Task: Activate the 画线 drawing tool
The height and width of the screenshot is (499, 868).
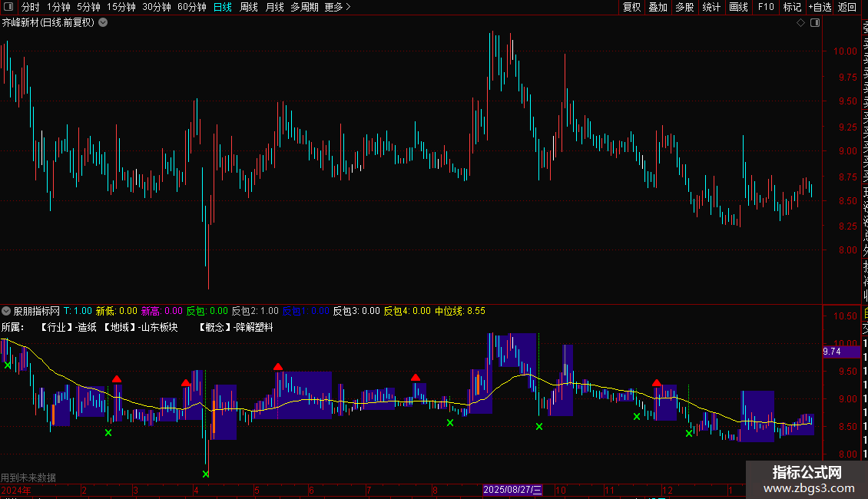Action: 738,7
